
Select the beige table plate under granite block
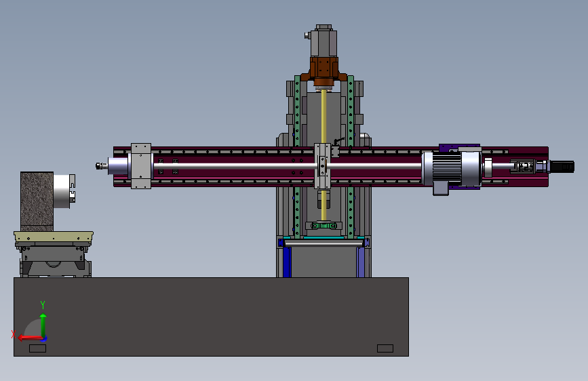click(x=54, y=237)
